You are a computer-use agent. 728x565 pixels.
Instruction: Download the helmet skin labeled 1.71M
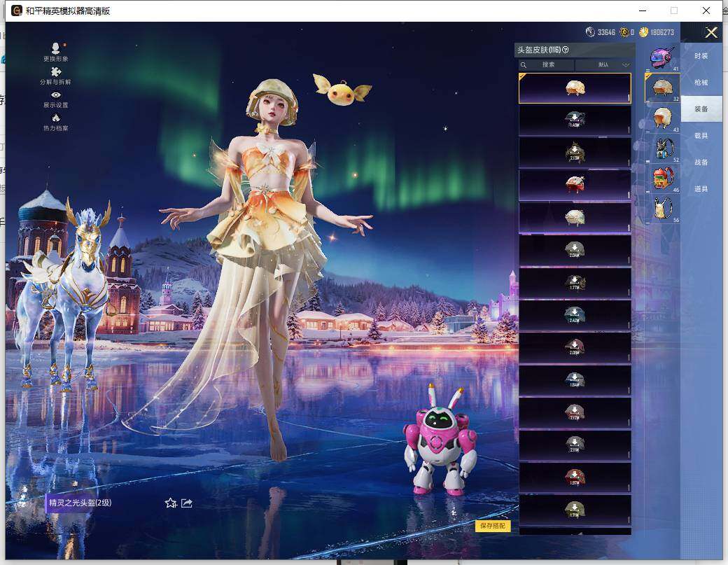point(575,510)
